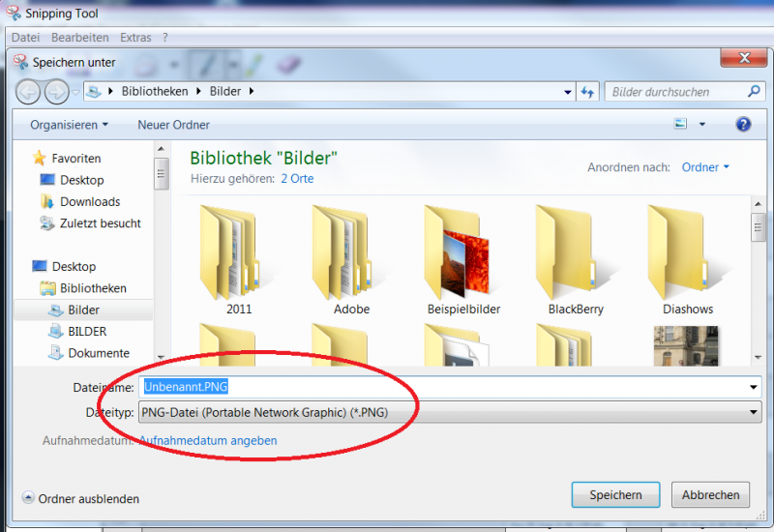The height and width of the screenshot is (532, 774).
Task: Click the file list vertical scrollbar thumb
Action: click(x=758, y=227)
